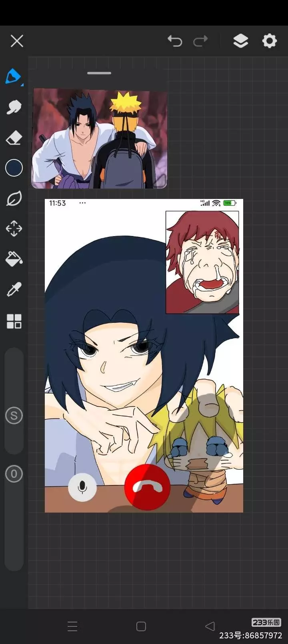The image size is (288, 644).
Task: Tap the crying red-haired character inset
Action: click(202, 262)
